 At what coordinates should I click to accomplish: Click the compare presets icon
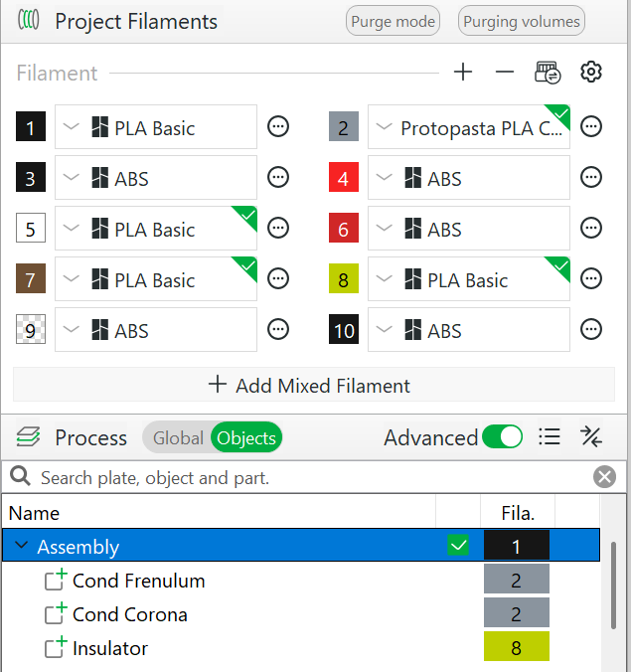tap(591, 437)
